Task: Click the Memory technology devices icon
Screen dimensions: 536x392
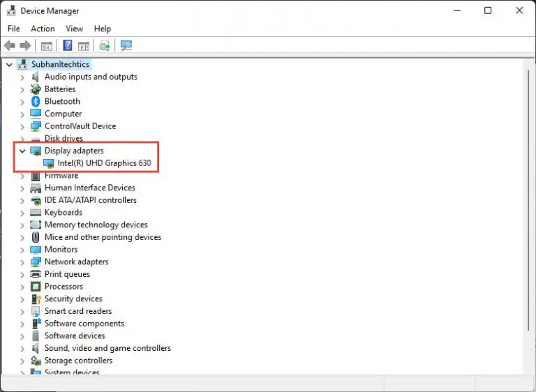Action: (x=36, y=225)
